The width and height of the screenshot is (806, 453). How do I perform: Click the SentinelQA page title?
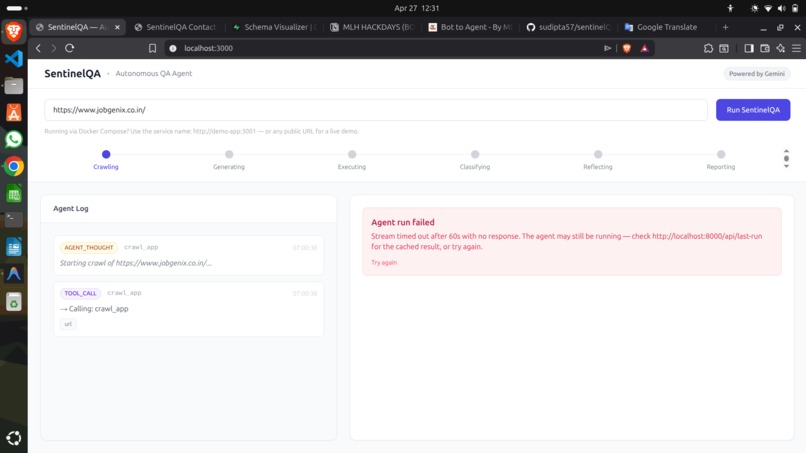72,74
